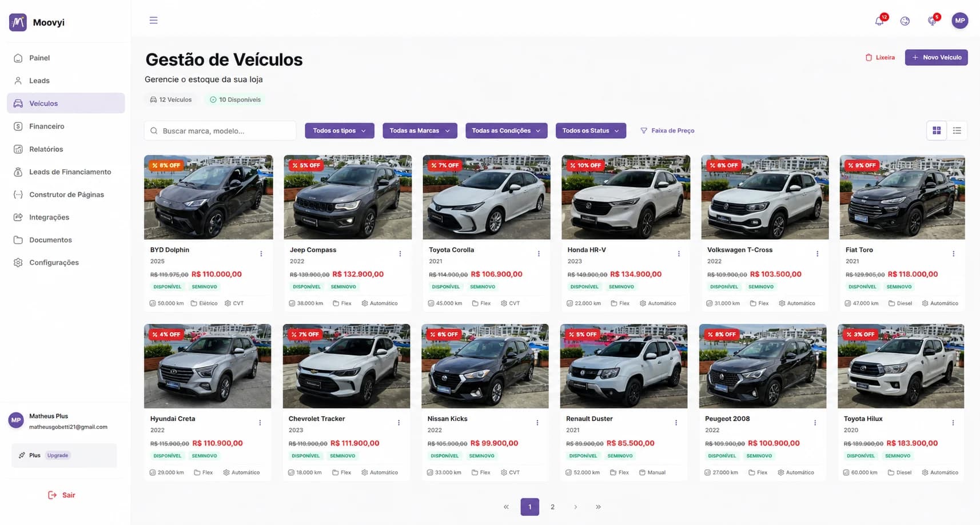Open the notifications bell
The height and width of the screenshot is (525, 980).
[879, 21]
